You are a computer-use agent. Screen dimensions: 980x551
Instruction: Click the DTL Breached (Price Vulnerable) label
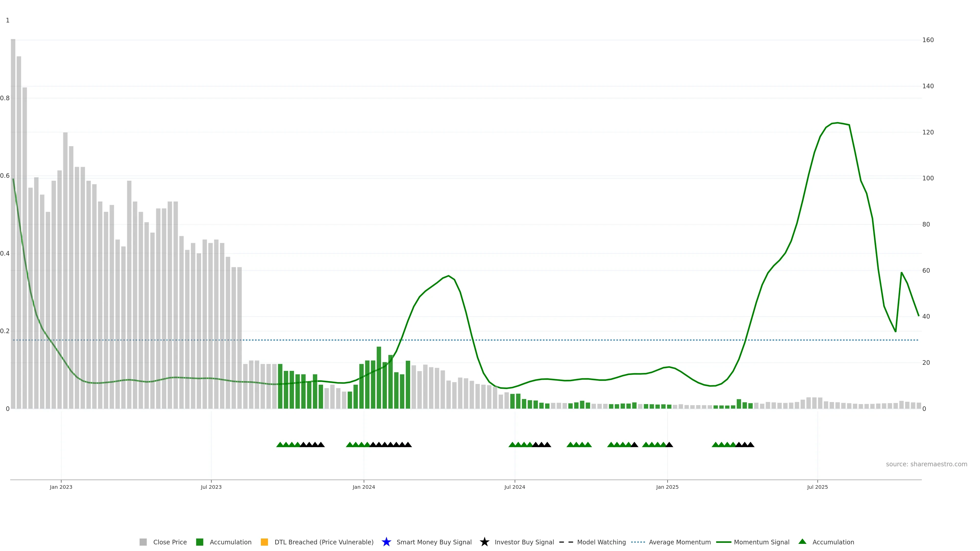(324, 542)
